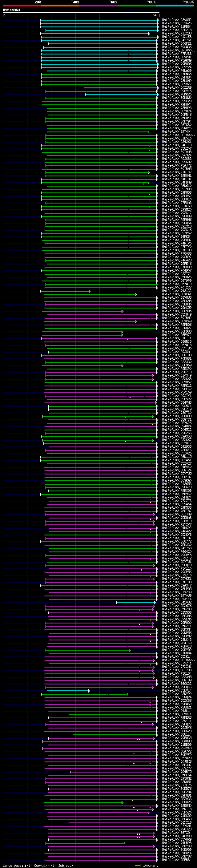Click UniRef100_B8XC49 label
This screenshot has width=197, height=868.
pyautogui.click(x=177, y=321)
